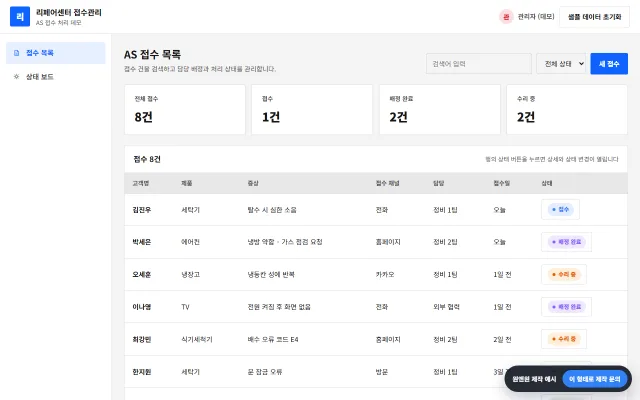Switch to the 상태 보드 sidebar menu
Screen dimensions: 640x400
tap(56, 76)
